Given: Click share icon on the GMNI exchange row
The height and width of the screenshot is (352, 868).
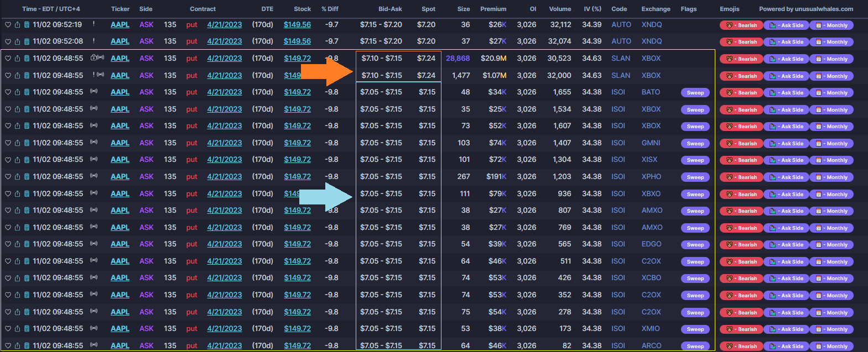Looking at the screenshot, I should [17, 143].
